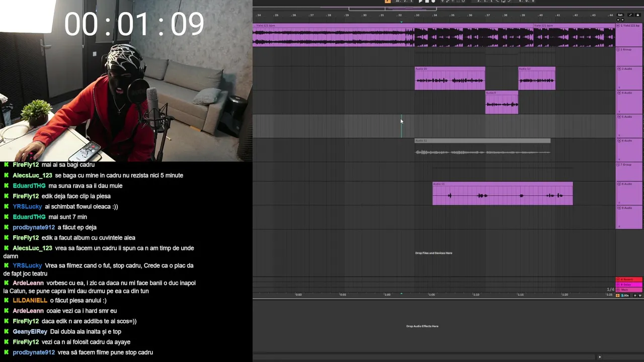This screenshot has width=644, height=362.
Task: Click the 1:05 mark in time ruler
Action: pos(432,295)
